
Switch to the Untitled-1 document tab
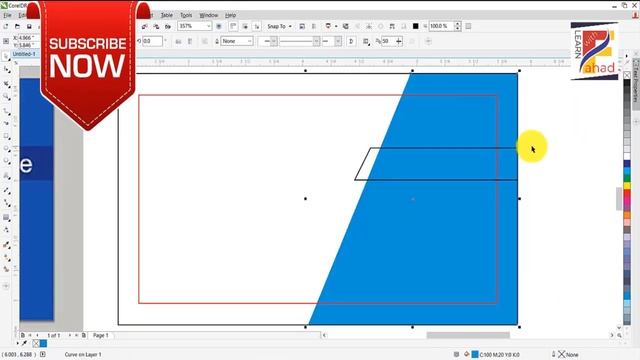tap(24, 54)
